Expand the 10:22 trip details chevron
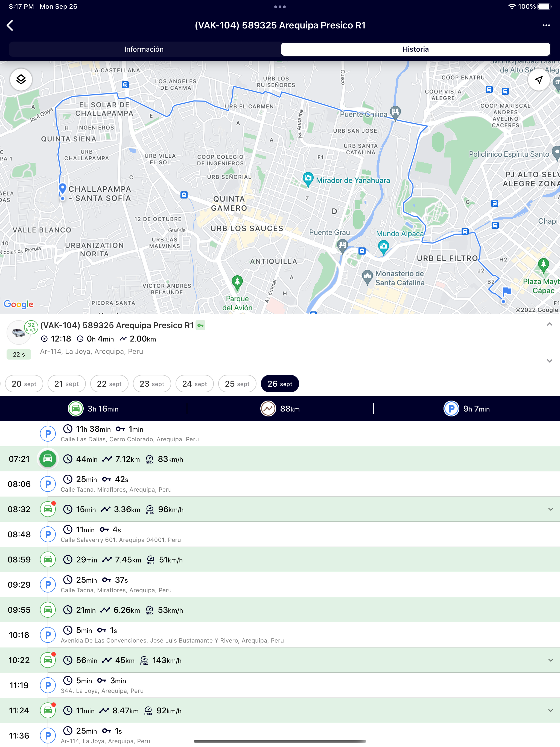The height and width of the screenshot is (747, 560). [x=550, y=660]
